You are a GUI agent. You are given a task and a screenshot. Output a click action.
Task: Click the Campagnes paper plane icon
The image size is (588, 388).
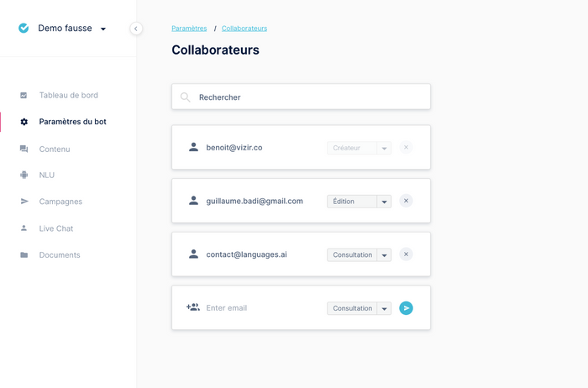[x=24, y=202]
